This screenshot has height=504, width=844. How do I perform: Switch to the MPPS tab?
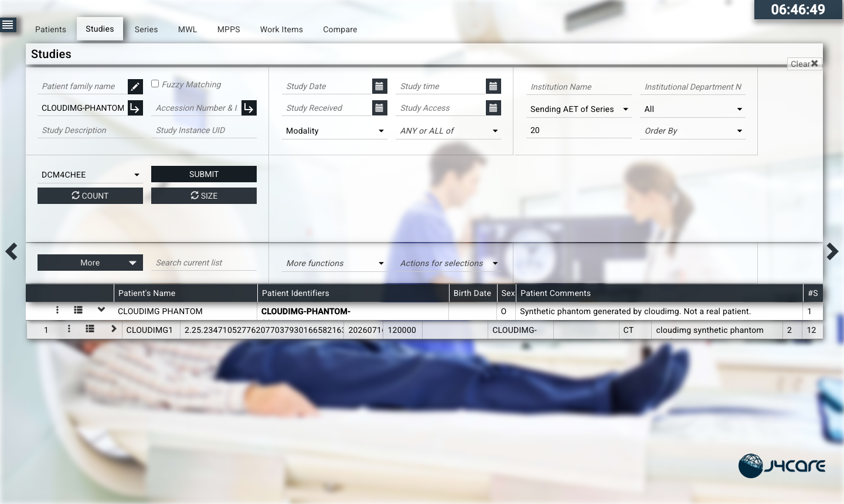229,29
